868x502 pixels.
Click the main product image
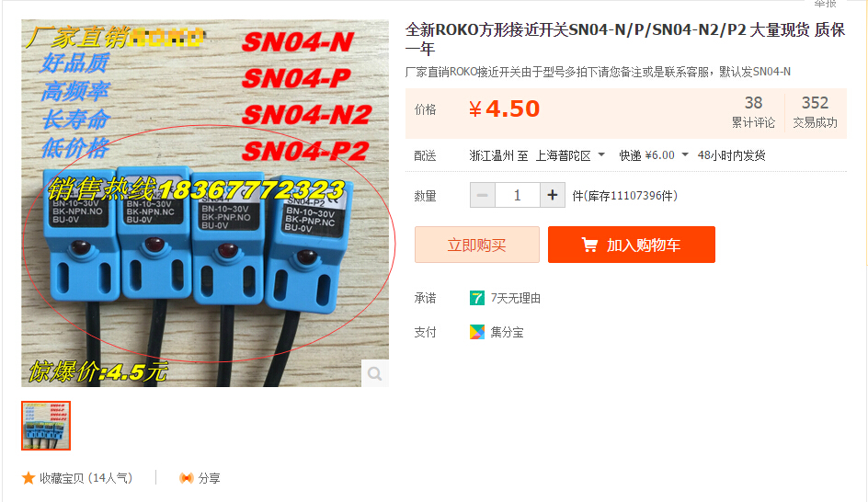click(x=205, y=203)
